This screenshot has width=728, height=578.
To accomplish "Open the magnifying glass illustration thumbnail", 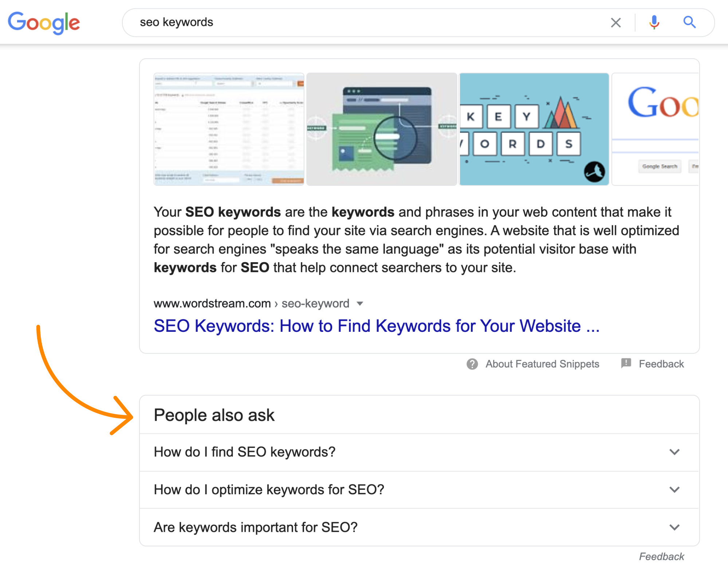I will coord(382,129).
